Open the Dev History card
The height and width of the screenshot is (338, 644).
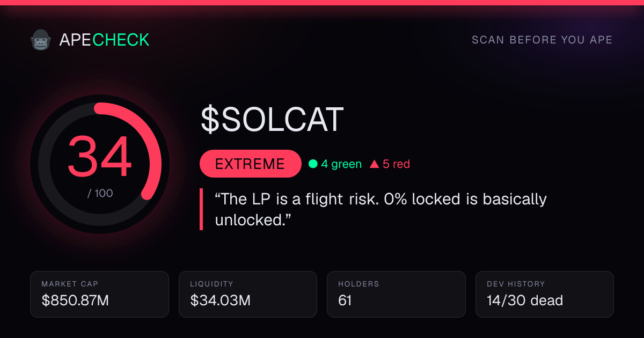click(x=545, y=294)
